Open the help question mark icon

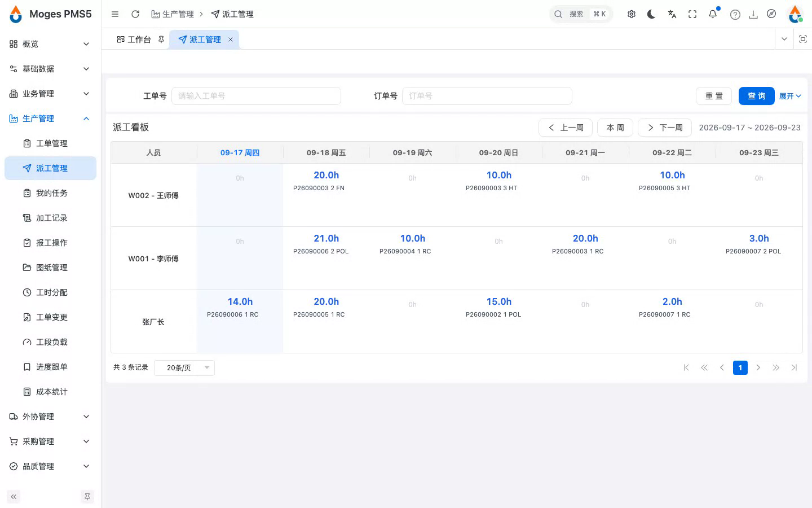point(735,15)
